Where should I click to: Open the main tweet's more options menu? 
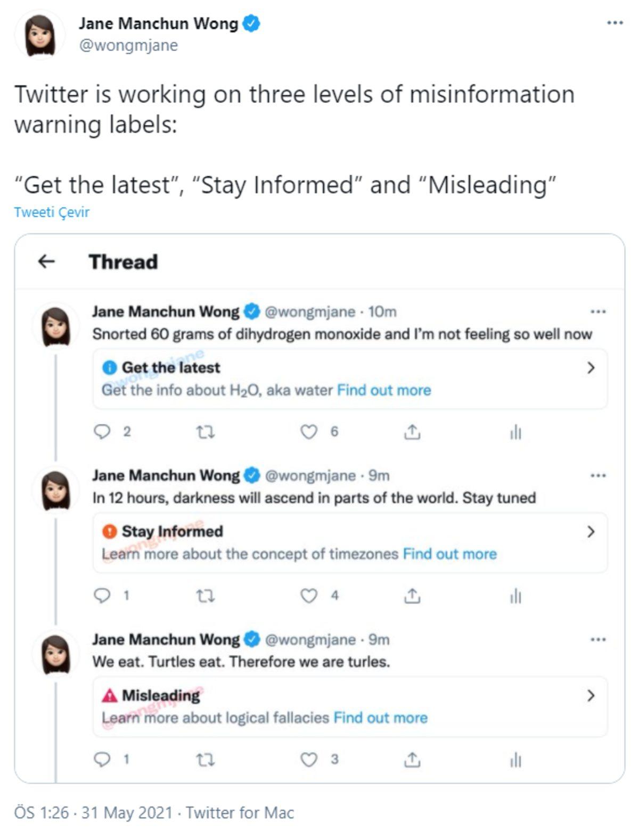615,23
